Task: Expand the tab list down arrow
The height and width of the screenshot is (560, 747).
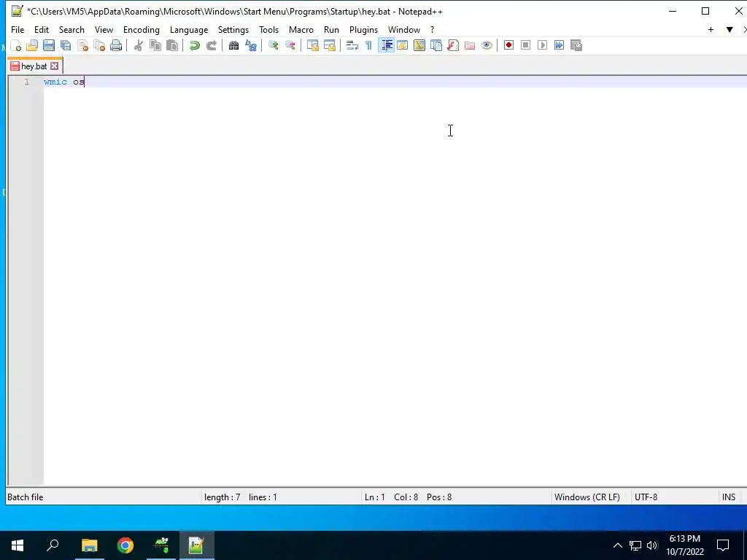Action: [x=729, y=29]
